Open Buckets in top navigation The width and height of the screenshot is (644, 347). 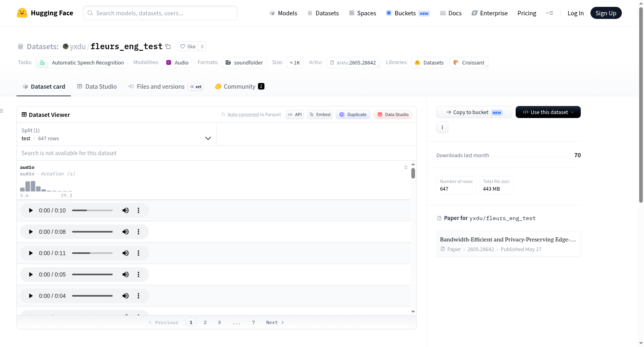pos(408,13)
